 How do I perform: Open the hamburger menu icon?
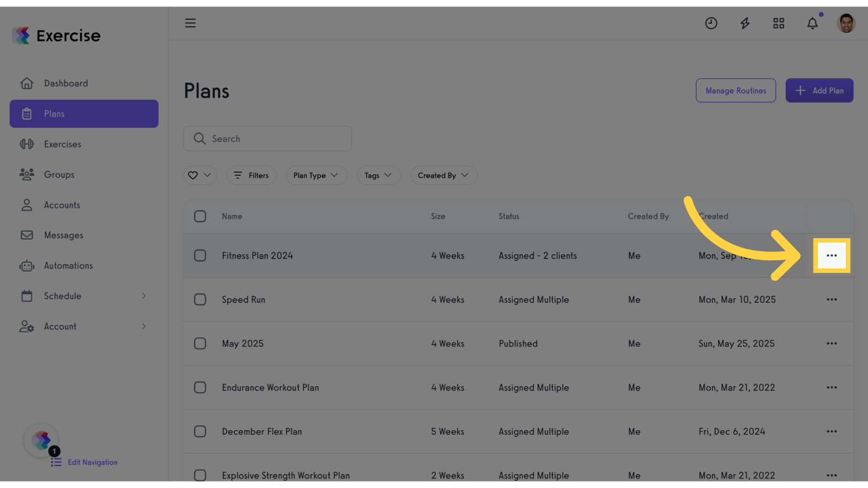(190, 24)
